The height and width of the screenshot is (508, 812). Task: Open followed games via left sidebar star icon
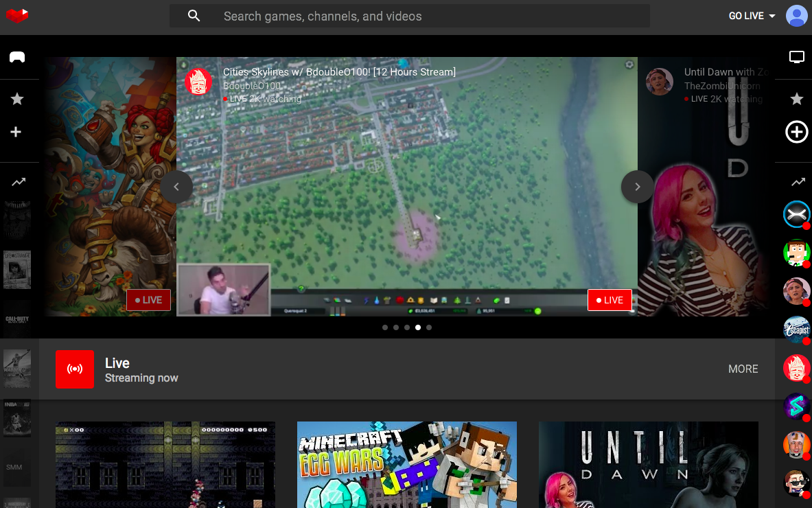(x=17, y=99)
